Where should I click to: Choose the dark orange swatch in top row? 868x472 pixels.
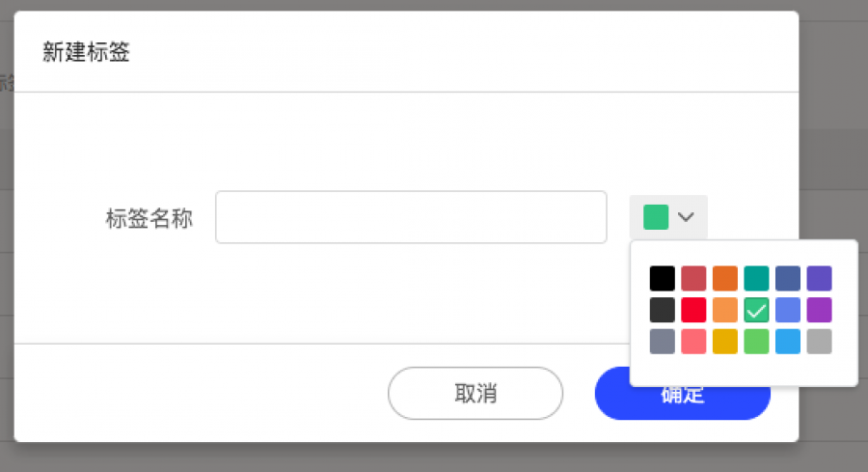click(x=725, y=279)
